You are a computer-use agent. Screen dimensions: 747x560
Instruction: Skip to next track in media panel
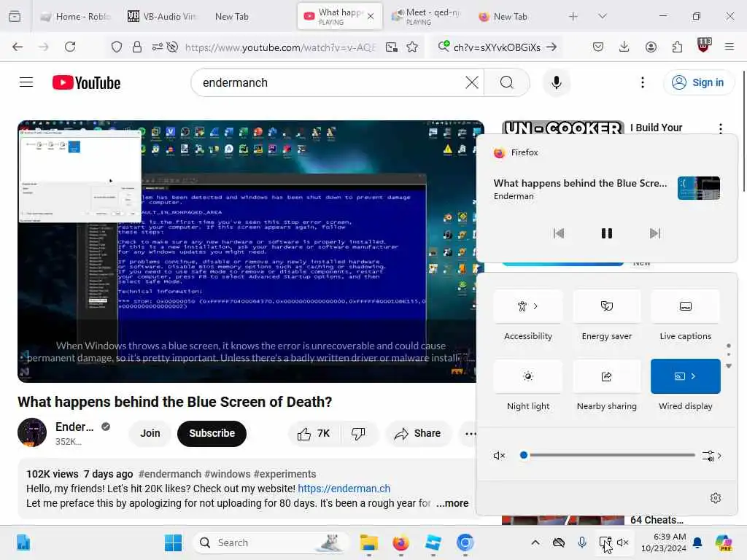click(x=655, y=233)
